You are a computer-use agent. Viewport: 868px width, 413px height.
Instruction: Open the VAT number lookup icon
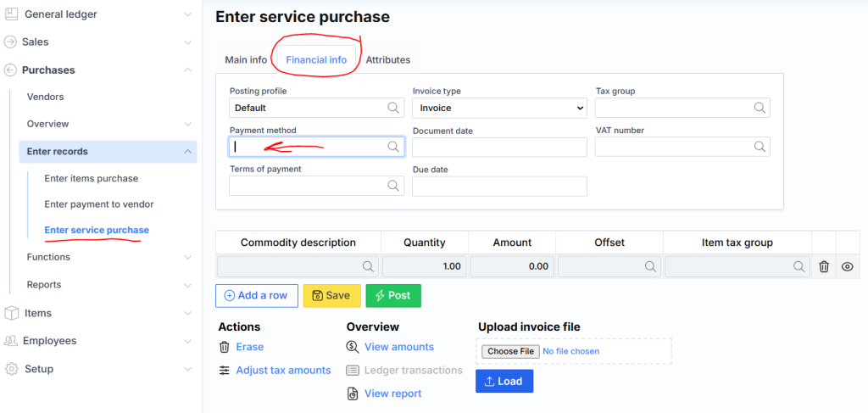pyautogui.click(x=759, y=147)
